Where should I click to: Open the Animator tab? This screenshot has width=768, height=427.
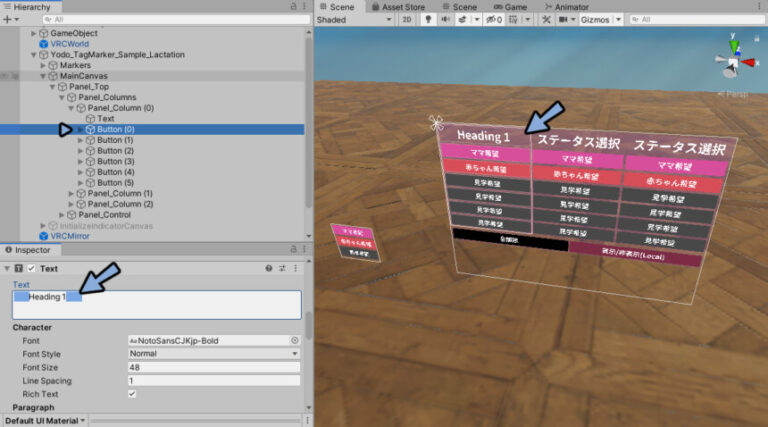coord(566,7)
